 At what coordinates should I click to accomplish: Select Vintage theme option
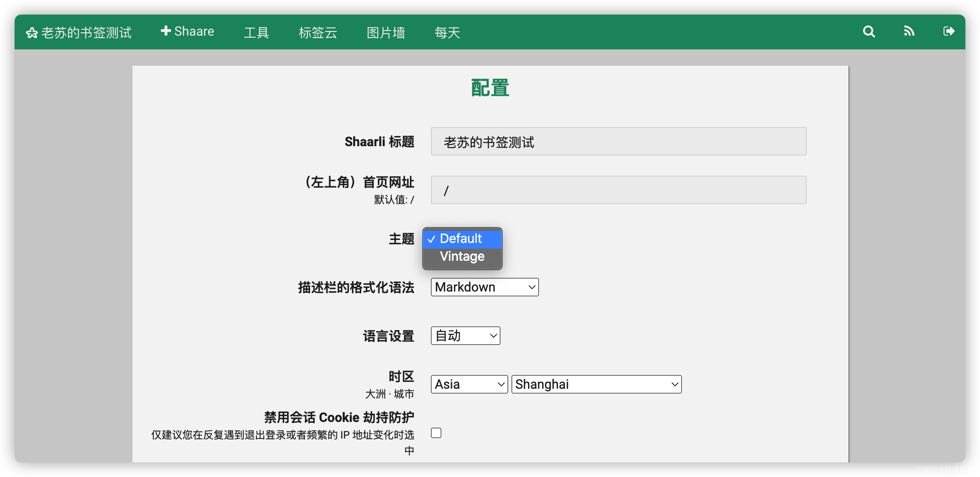tap(462, 256)
